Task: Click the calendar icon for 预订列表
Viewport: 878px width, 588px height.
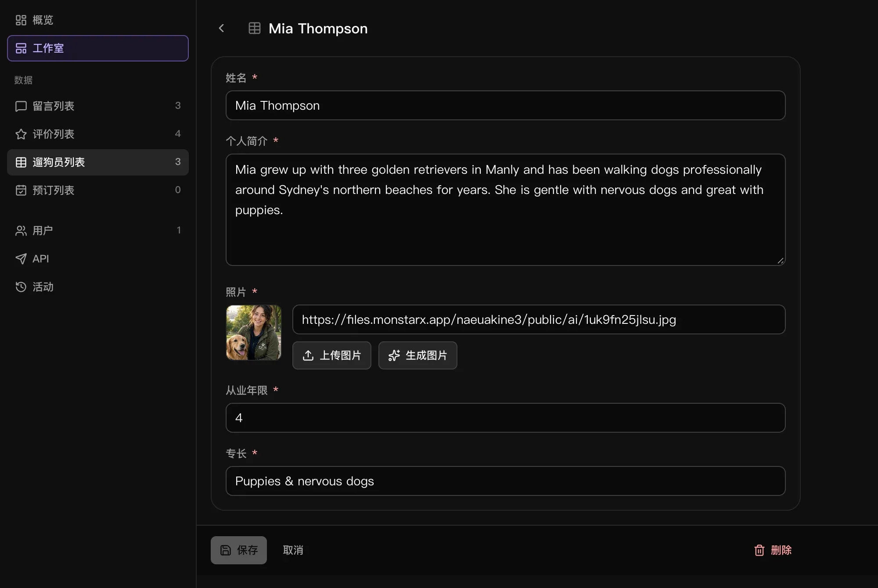Action: pos(21,190)
